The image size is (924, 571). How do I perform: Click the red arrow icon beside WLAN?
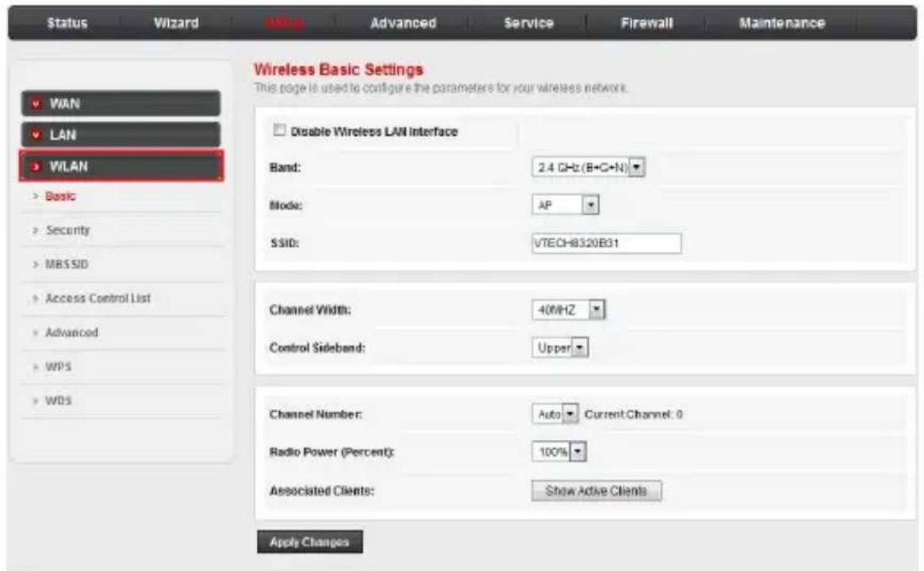coord(36,167)
